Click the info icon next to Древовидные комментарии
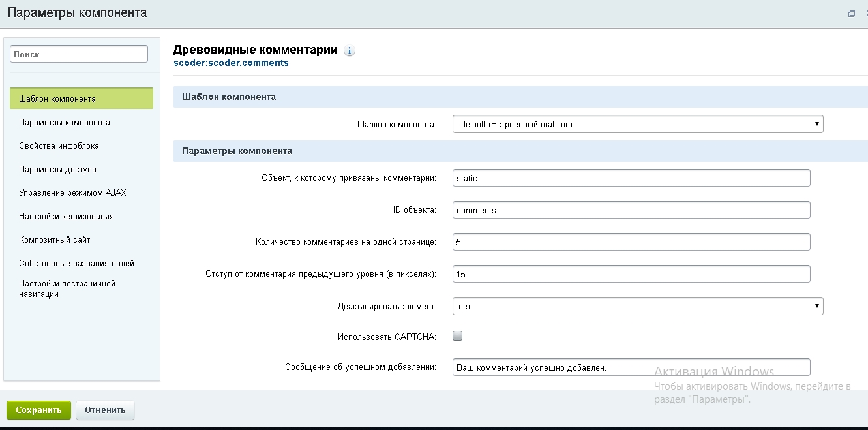 (350, 51)
